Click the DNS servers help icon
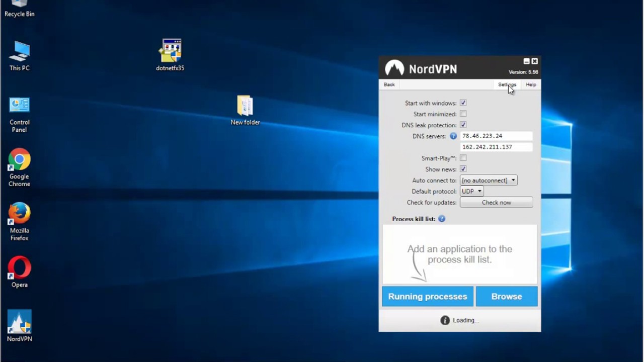The width and height of the screenshot is (644, 362). [453, 136]
